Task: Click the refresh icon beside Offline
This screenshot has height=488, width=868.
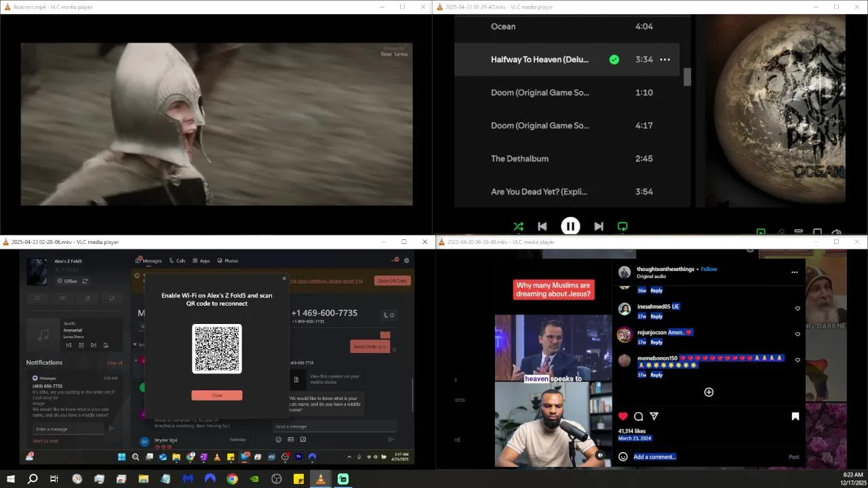Action: click(85, 281)
